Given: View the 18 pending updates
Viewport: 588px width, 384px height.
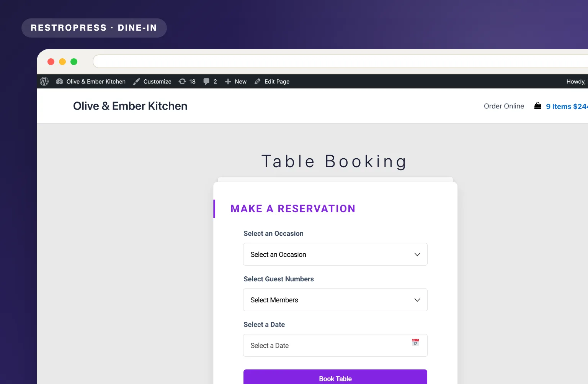Looking at the screenshot, I should (187, 82).
